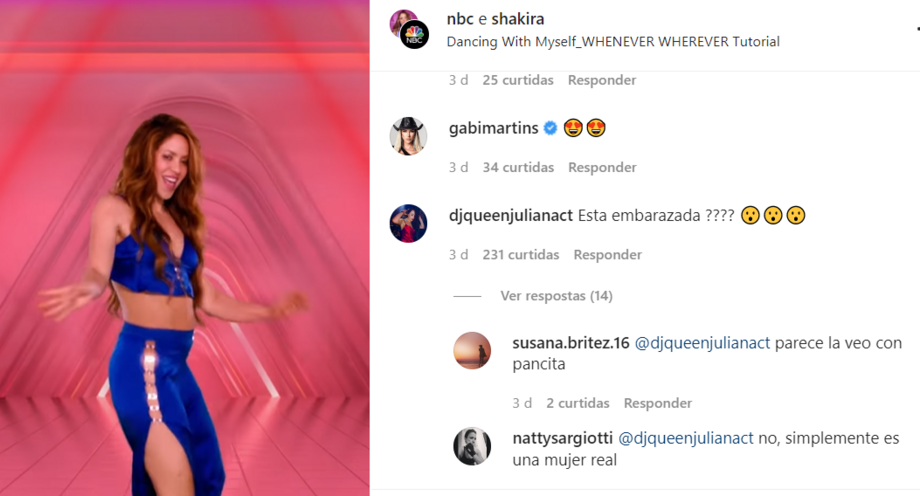Expand Ver respostas (14) replies
Image resolution: width=920 pixels, height=496 pixels.
(556, 296)
